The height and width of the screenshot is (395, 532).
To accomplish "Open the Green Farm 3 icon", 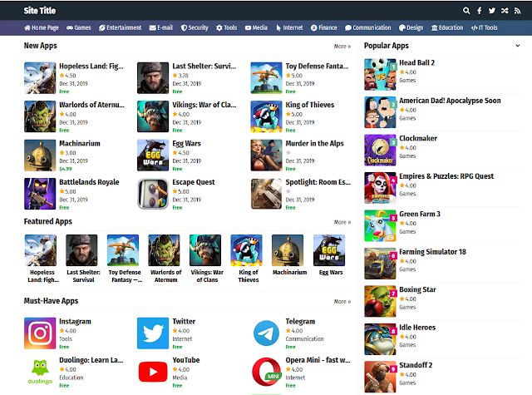I will 380,225.
